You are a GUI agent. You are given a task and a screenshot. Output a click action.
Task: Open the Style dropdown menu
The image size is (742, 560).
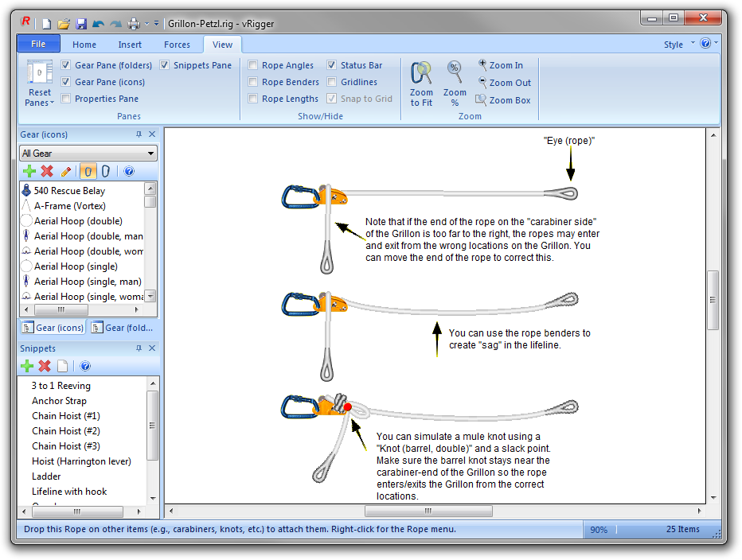679,45
